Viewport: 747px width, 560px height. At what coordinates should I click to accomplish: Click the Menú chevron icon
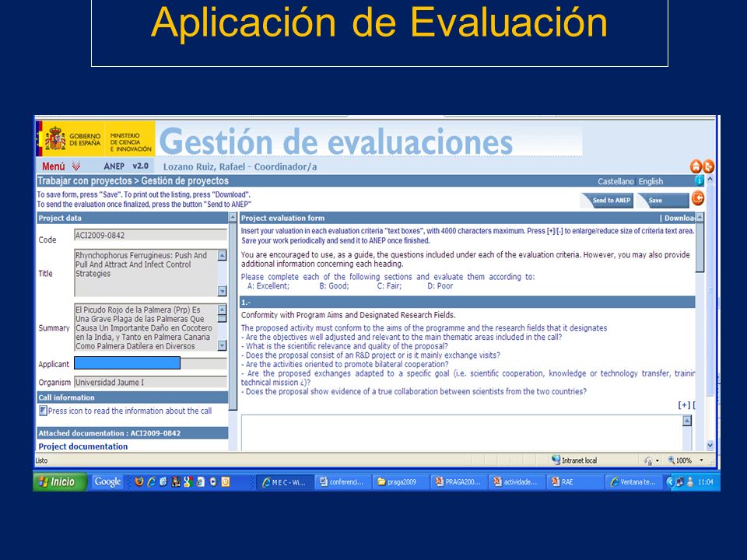tap(75, 166)
